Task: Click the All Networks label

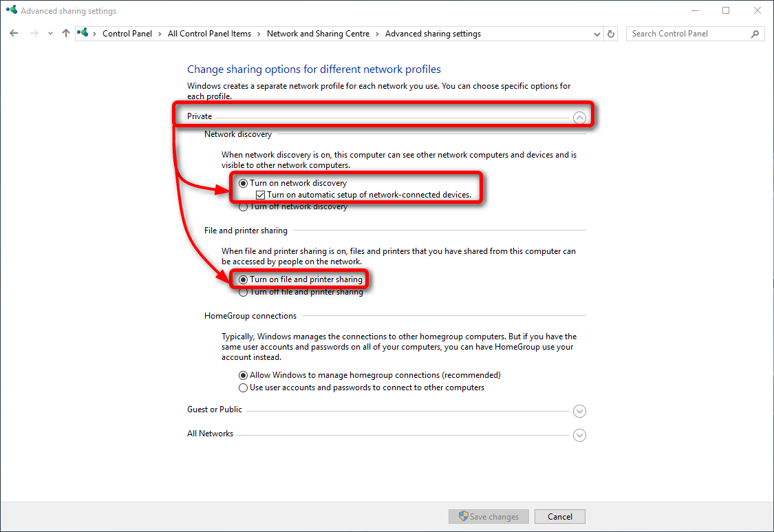Action: (x=210, y=434)
